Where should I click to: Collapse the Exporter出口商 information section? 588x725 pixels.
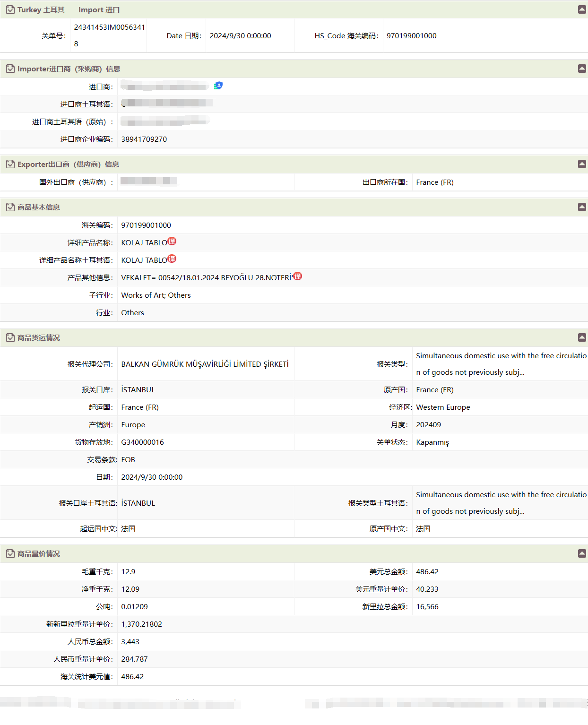[x=582, y=164]
